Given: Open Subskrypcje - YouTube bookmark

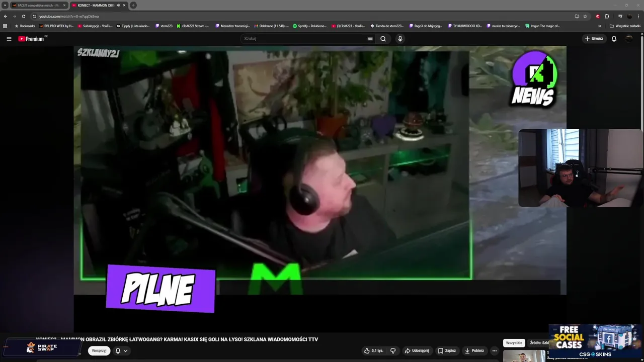Looking at the screenshot, I should (x=95, y=26).
